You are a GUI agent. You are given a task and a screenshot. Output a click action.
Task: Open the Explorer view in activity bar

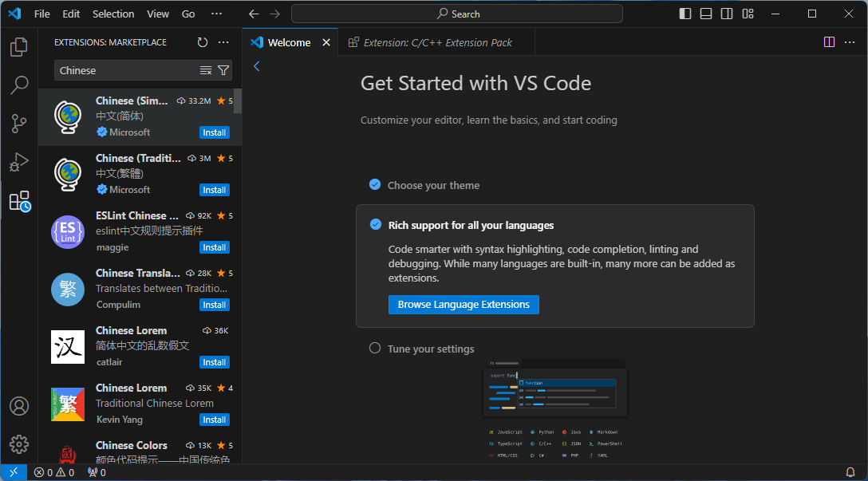point(19,47)
